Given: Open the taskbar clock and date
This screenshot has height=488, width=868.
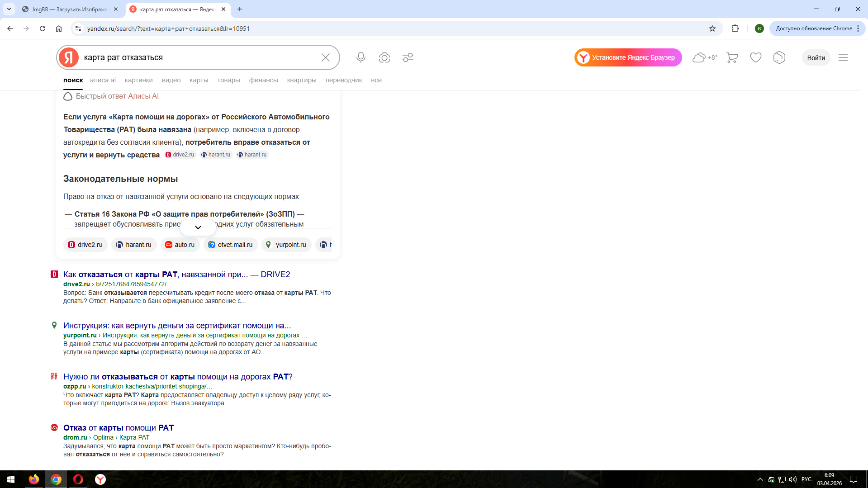Looking at the screenshot, I should pyautogui.click(x=829, y=479).
